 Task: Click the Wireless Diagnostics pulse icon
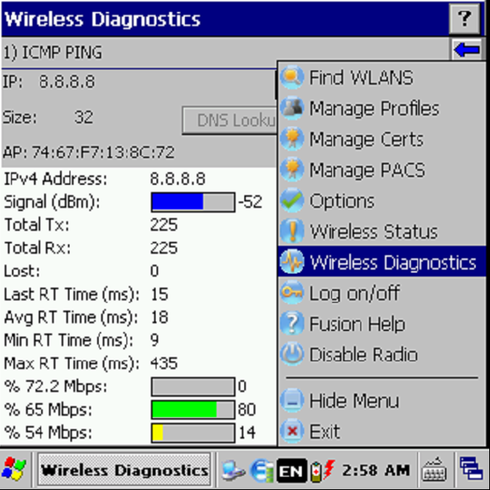pyautogui.click(x=292, y=262)
